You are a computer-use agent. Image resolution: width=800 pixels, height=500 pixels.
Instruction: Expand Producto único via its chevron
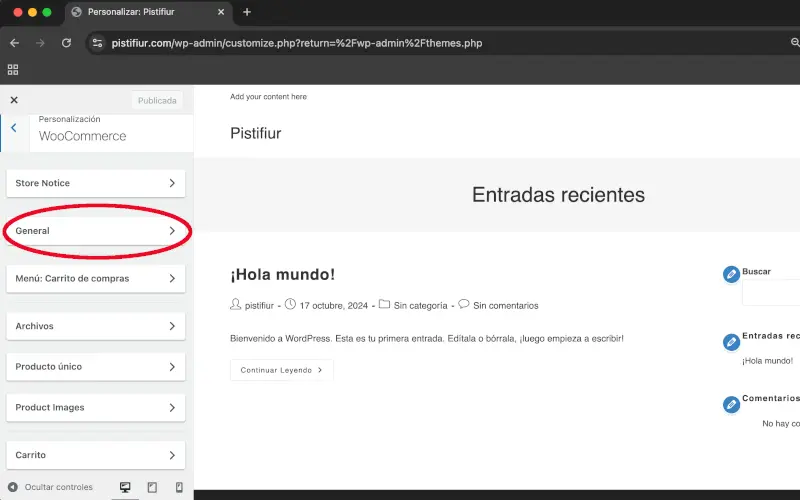[x=172, y=367]
